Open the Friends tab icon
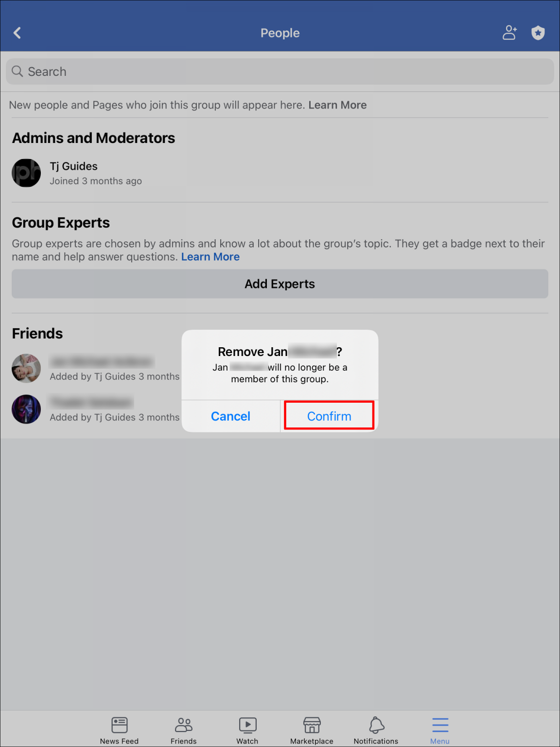 [x=183, y=727]
